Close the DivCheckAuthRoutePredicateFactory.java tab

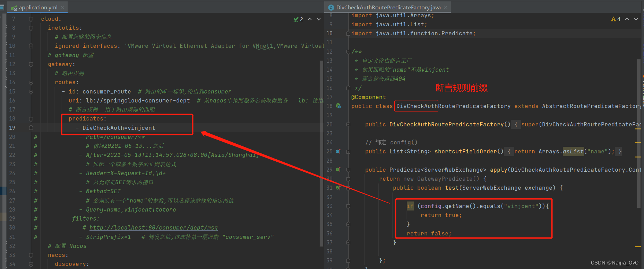click(x=446, y=7)
